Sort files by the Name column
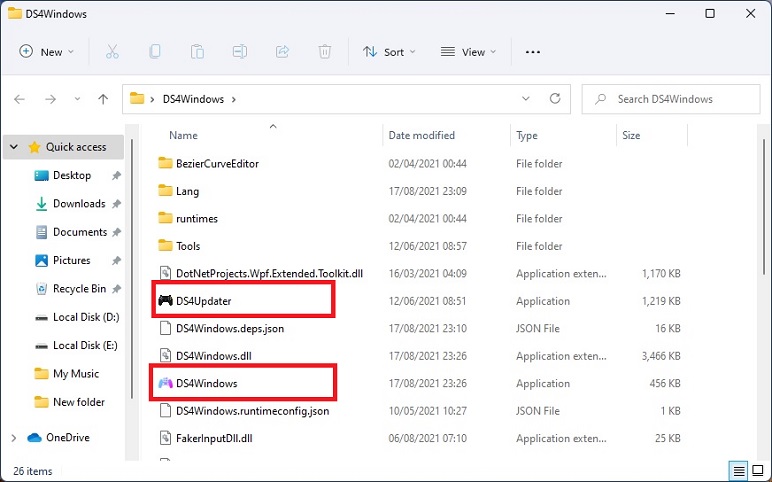Viewport: 772px width, 482px height. point(183,135)
